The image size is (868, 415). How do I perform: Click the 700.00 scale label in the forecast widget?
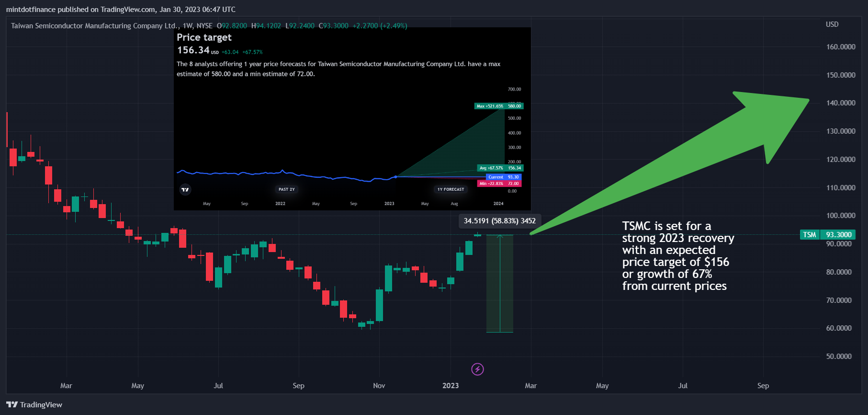(x=514, y=89)
